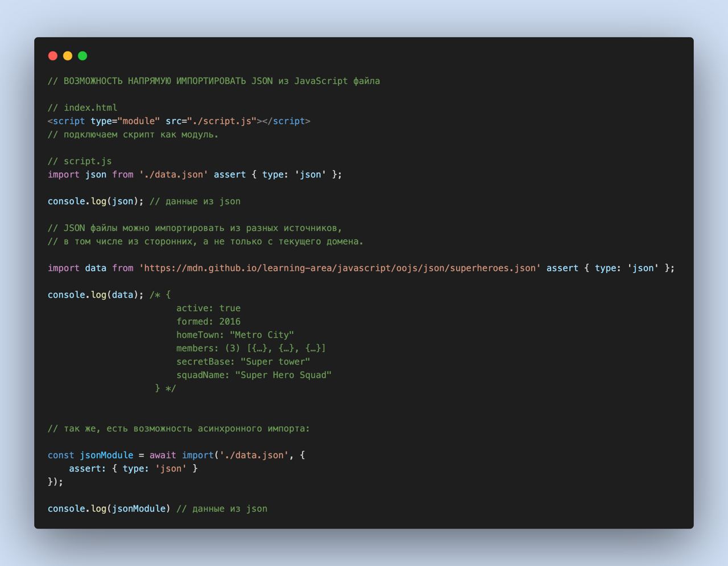Click the yellow minimize window dot

click(x=68, y=56)
